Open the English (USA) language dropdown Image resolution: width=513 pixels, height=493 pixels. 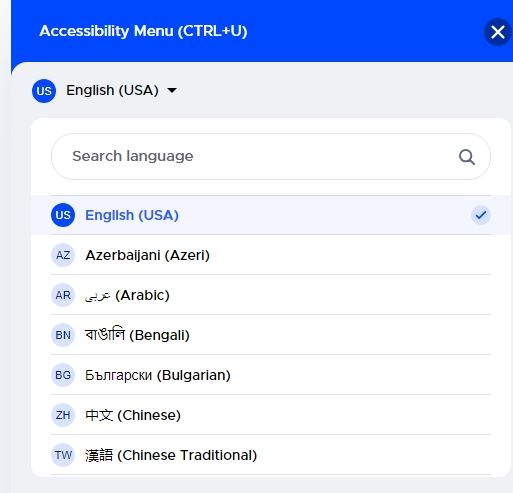pos(104,90)
